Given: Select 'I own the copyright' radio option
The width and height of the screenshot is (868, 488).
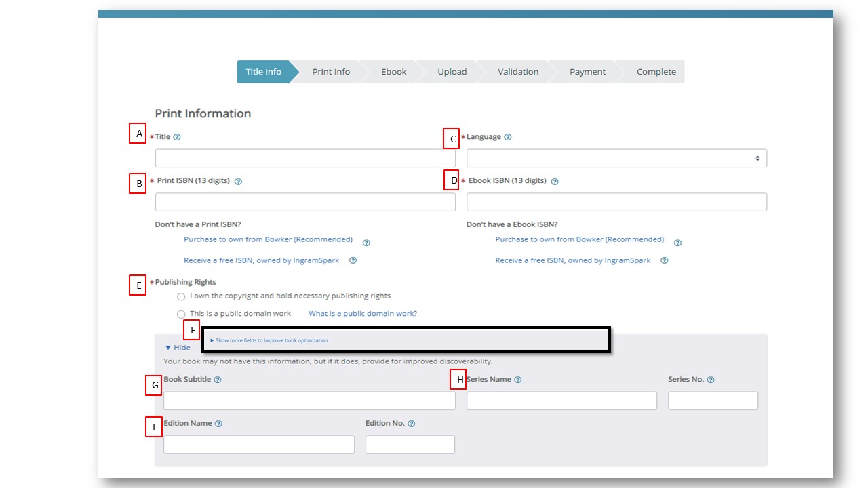Looking at the screenshot, I should tap(181, 297).
